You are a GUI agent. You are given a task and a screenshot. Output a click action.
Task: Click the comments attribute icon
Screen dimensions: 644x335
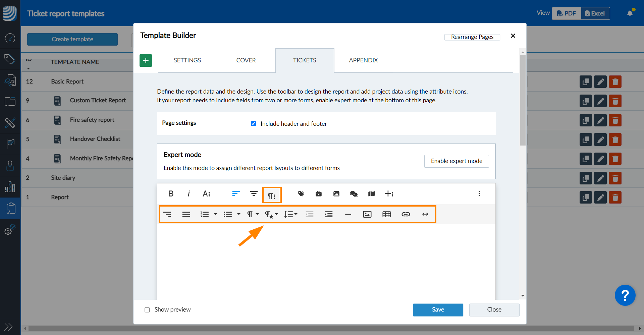tap(354, 194)
